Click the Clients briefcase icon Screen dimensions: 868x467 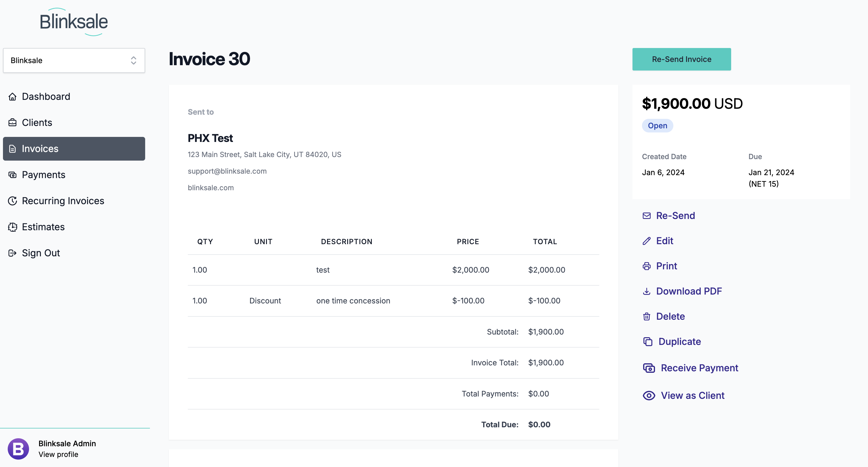(12, 123)
